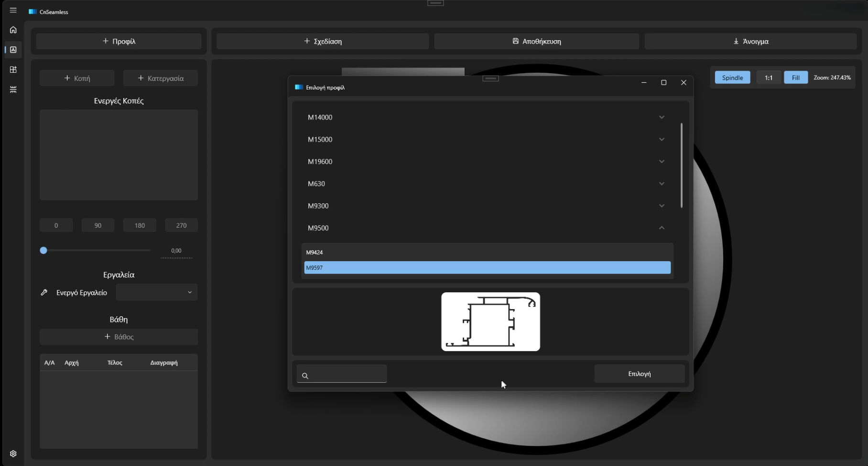
Task: Select profile M9424 in list
Action: point(488,252)
